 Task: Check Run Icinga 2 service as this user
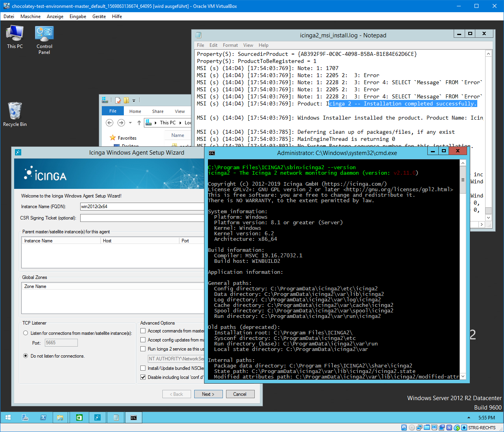click(143, 349)
